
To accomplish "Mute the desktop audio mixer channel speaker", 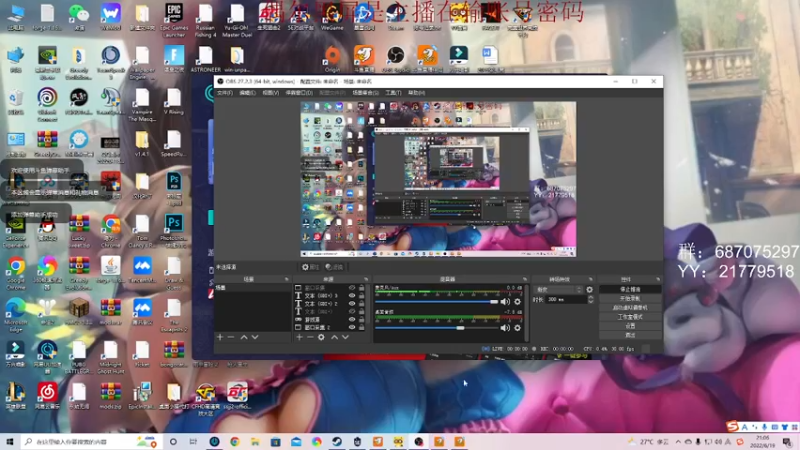I will (x=505, y=328).
